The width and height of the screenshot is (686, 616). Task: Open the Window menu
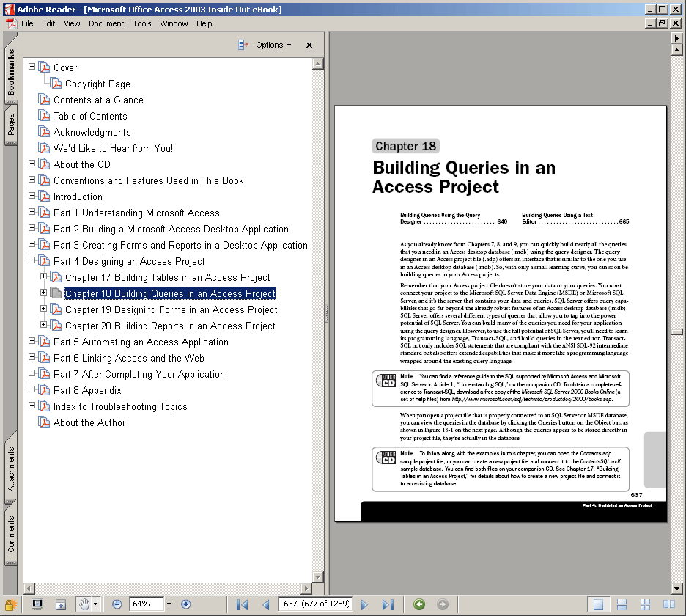coord(174,23)
